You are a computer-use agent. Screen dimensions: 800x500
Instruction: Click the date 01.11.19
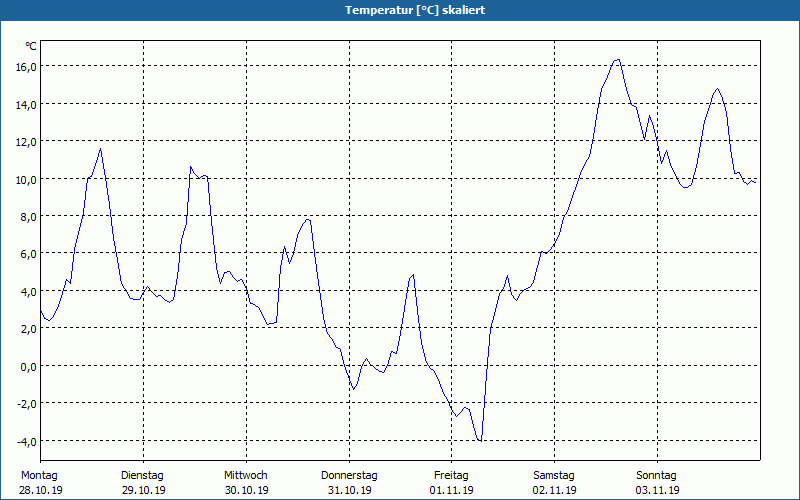pos(452,490)
